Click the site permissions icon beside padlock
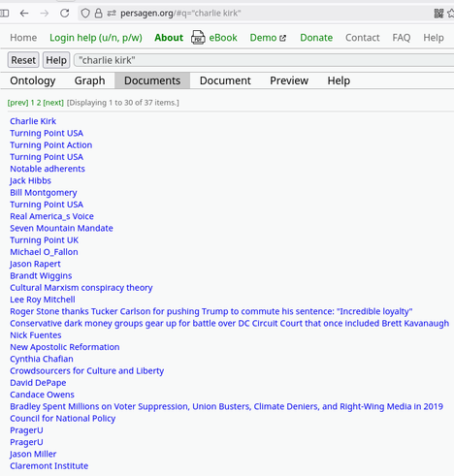Screen dimensions: 454x476 pos(112,14)
